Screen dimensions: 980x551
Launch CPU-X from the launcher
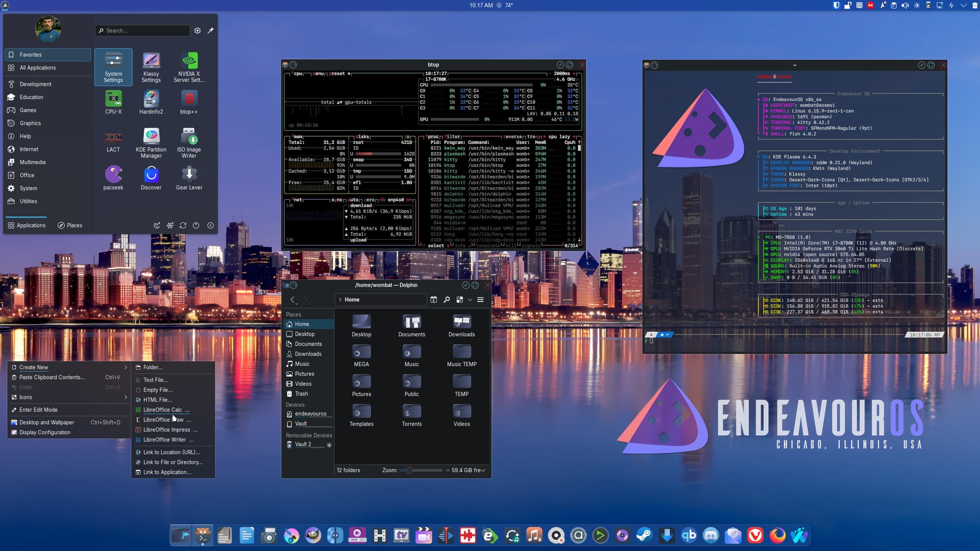tap(113, 102)
